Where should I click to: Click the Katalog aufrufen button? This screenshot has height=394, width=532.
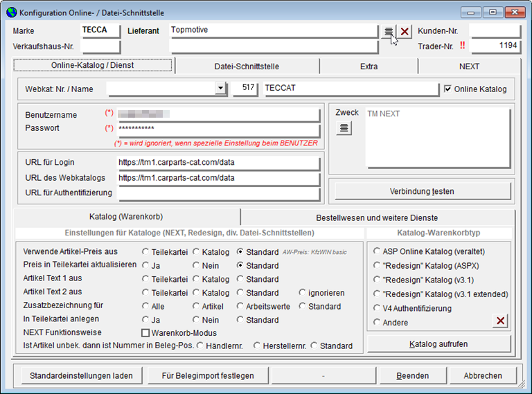click(x=438, y=344)
